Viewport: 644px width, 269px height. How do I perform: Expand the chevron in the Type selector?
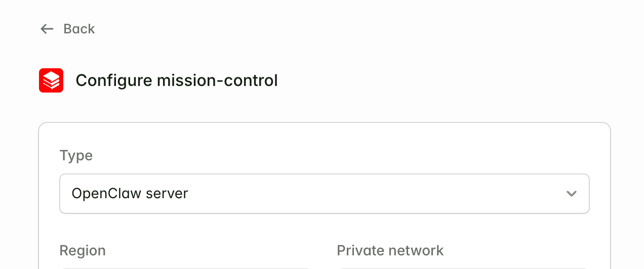(x=572, y=194)
